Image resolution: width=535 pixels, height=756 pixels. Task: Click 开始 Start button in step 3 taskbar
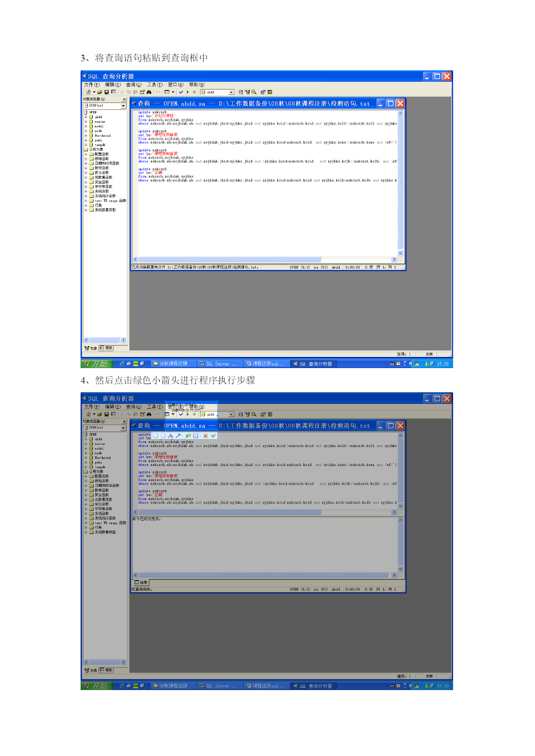pos(97,364)
